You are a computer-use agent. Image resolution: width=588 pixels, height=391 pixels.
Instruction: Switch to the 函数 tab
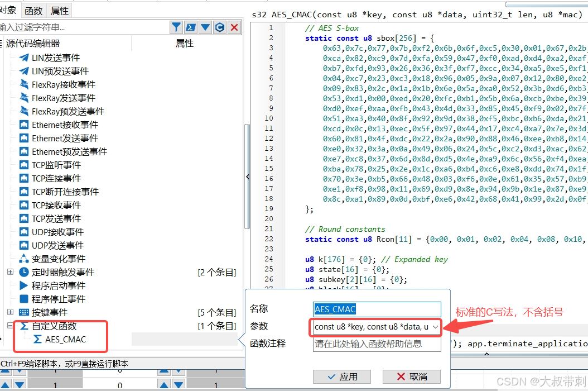(35, 9)
